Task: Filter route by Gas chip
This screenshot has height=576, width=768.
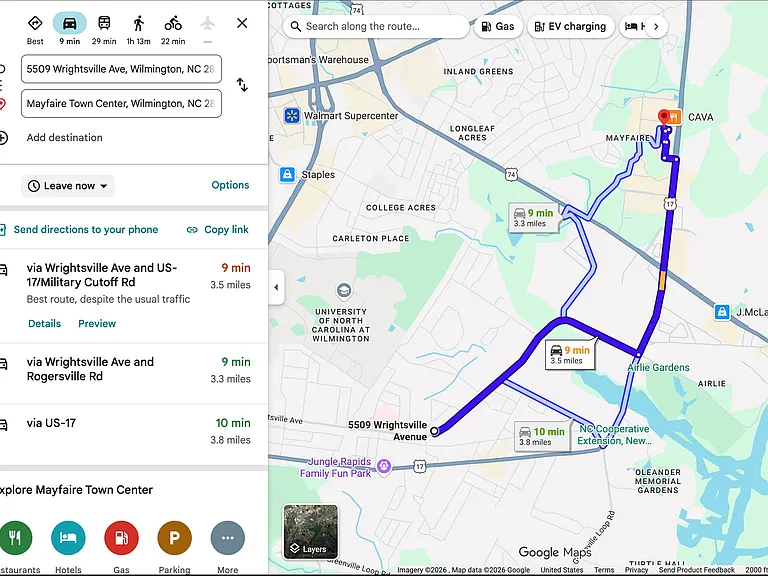Action: [498, 26]
